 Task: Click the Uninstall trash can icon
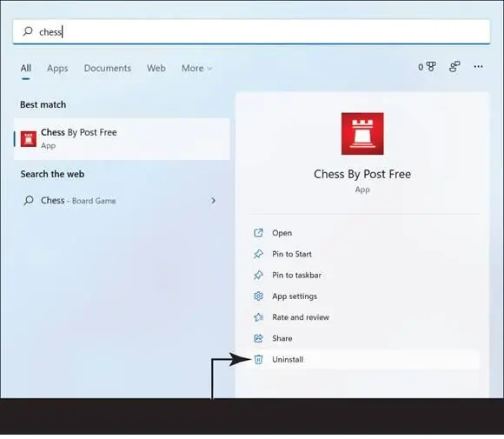[258, 360]
